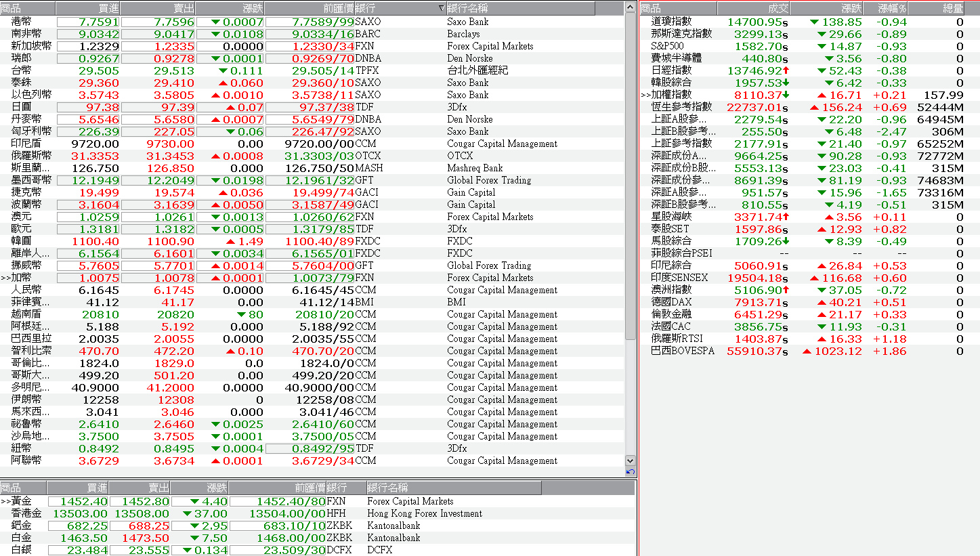Click 前匯價 header in the metals table
Screen dimensions: 980x556
277,488
